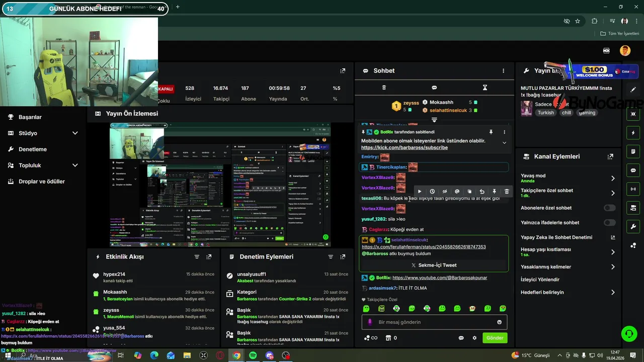Click the Sekme-İçi Tweet button
Image resolution: width=644 pixels, height=362 pixels.
click(x=434, y=265)
